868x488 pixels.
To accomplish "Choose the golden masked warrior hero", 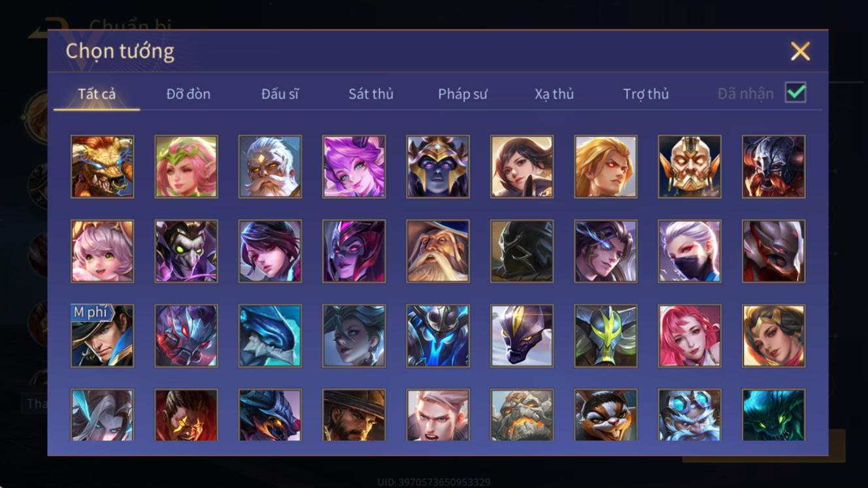I will [690, 167].
